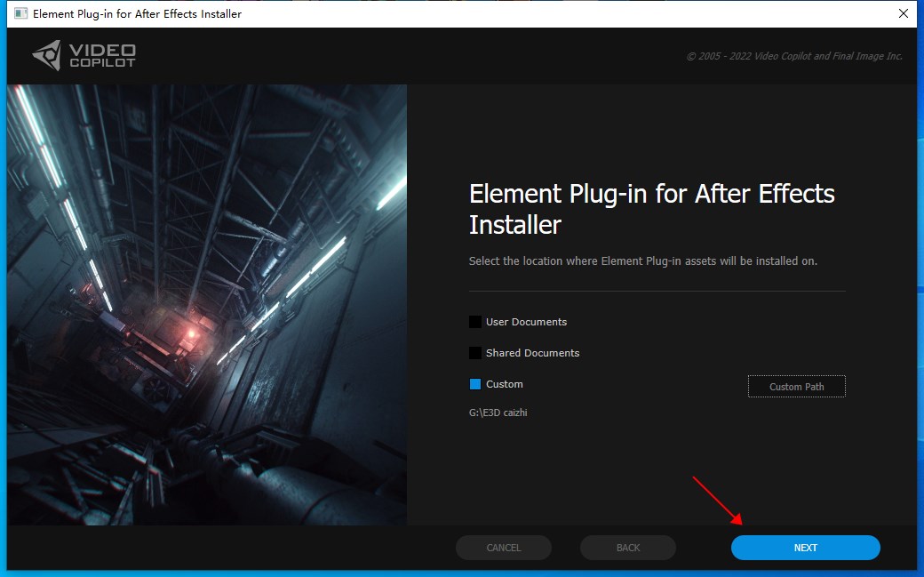Click NEXT to continue installation
The image size is (924, 577).
(x=806, y=548)
